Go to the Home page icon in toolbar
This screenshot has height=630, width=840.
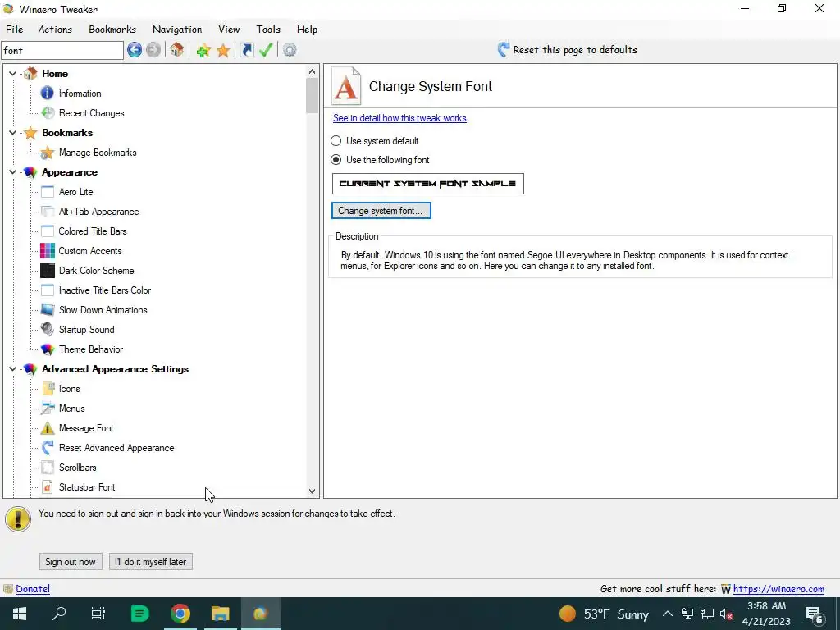pyautogui.click(x=177, y=50)
